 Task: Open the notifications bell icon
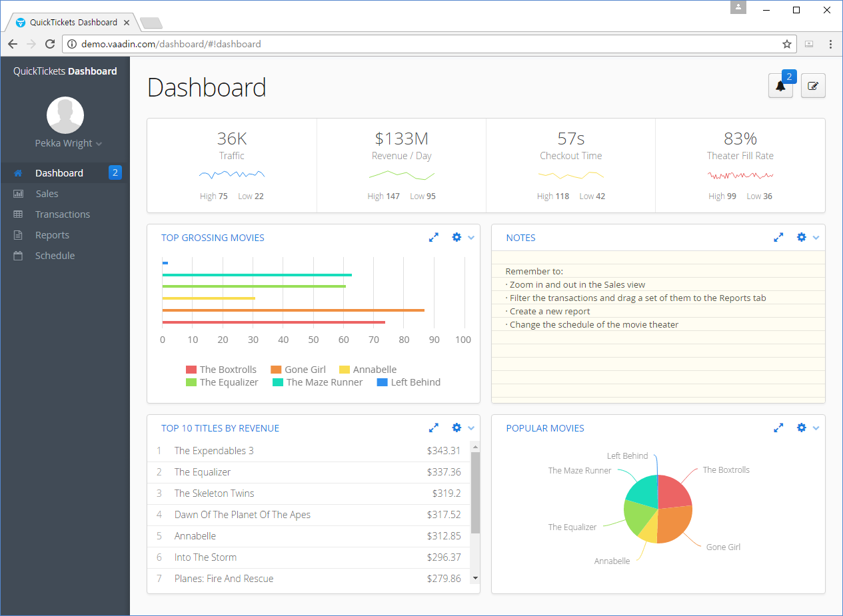780,86
